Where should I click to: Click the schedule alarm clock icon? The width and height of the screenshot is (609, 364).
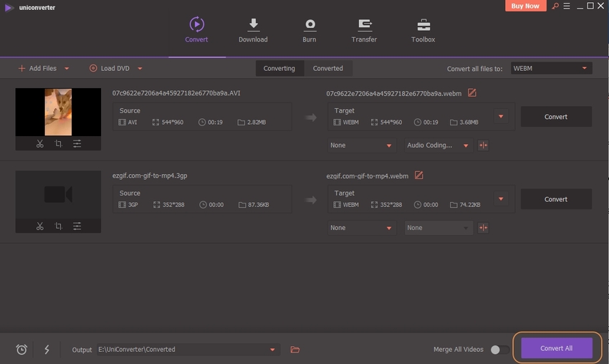pyautogui.click(x=21, y=350)
